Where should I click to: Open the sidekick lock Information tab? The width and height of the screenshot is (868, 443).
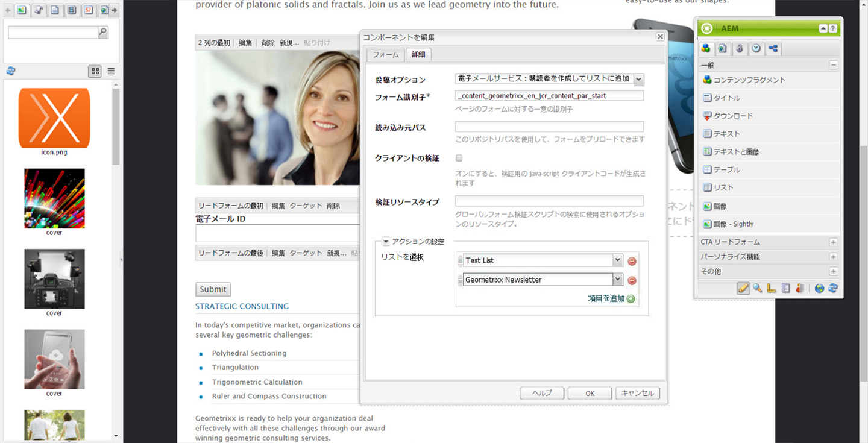[x=739, y=49]
